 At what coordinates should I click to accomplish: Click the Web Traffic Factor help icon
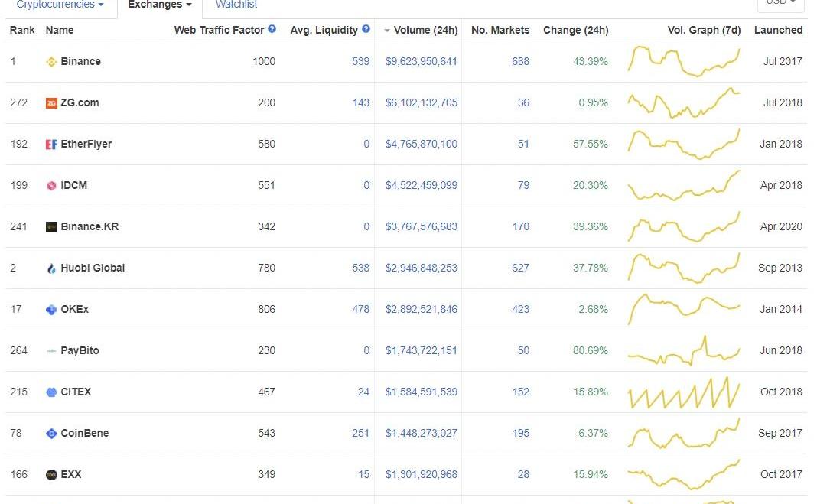272,30
